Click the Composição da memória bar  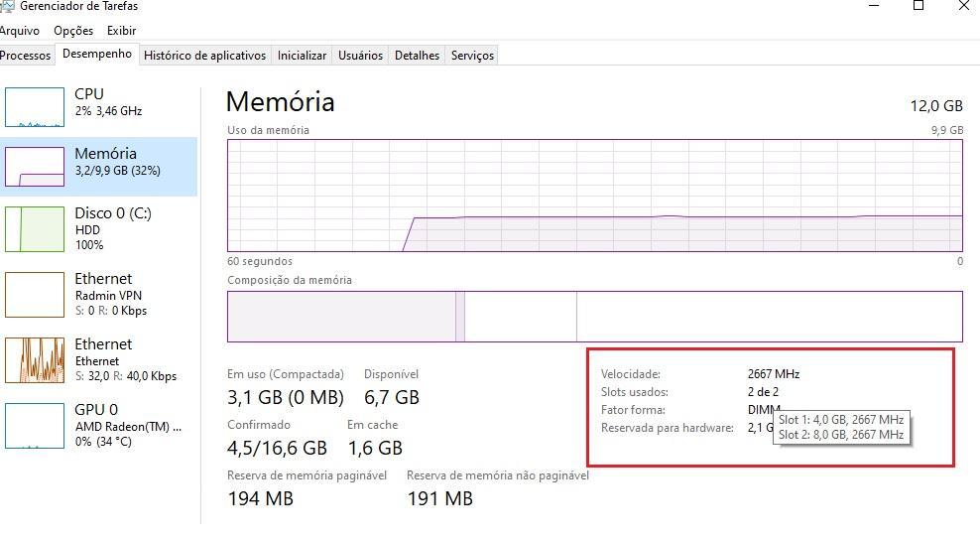tap(595, 317)
